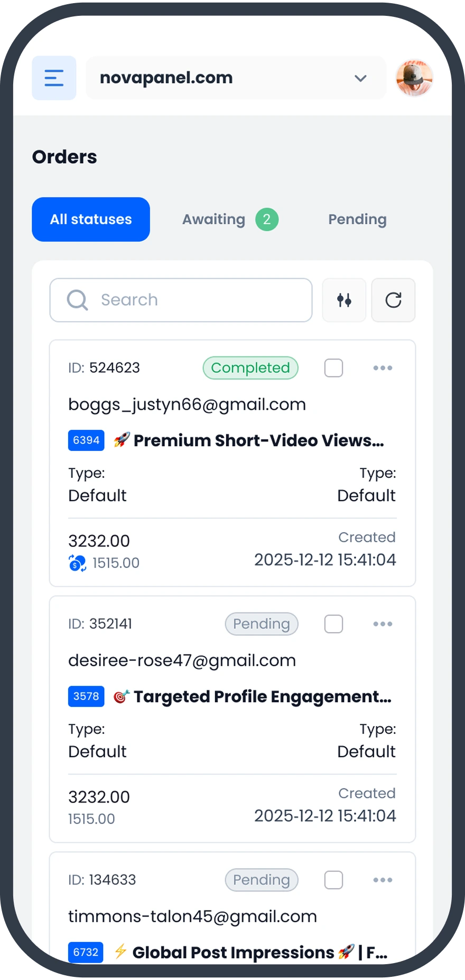Click amount 3232.00 on order 352141
The image size is (465, 980).
pos(99,797)
